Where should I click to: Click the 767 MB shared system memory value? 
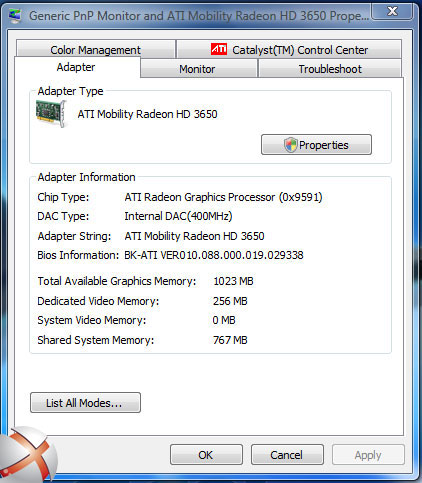click(230, 340)
